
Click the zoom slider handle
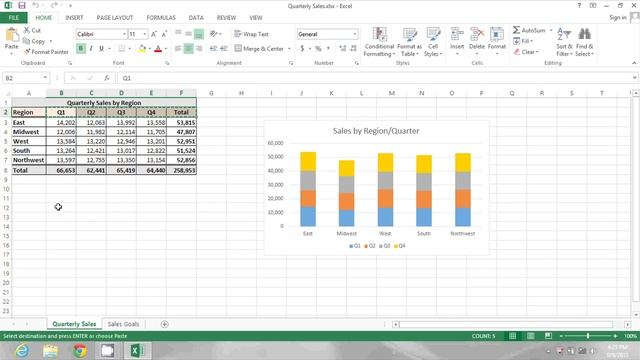588,336
